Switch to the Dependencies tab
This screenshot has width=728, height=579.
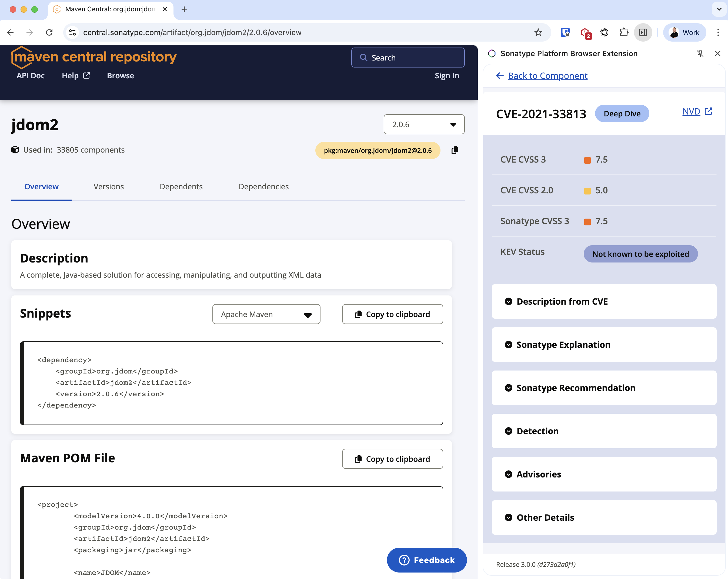tap(263, 187)
